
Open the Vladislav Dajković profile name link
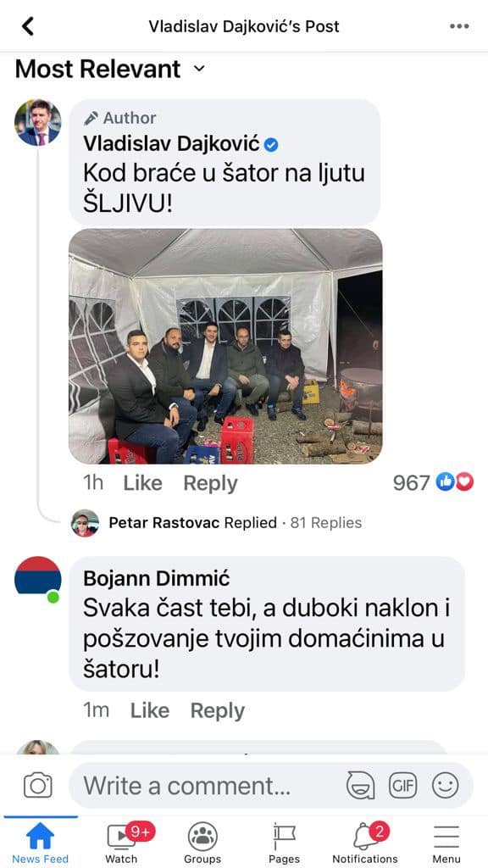[x=171, y=144]
